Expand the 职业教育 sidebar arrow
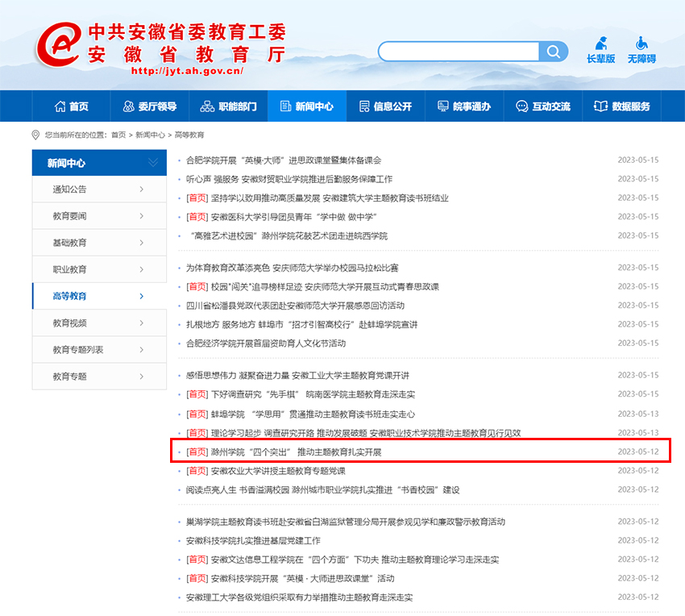Image resolution: width=685 pixels, height=616 pixels. pos(142,269)
